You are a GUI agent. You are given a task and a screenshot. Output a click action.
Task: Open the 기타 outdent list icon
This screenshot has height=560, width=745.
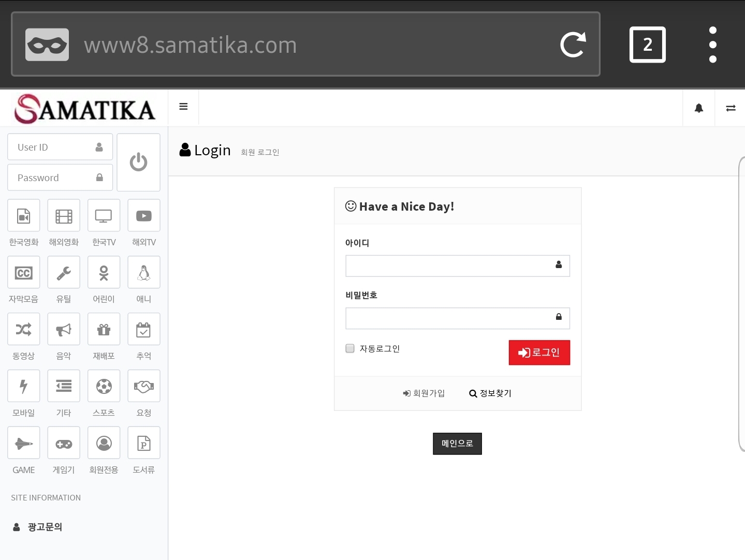click(x=64, y=386)
